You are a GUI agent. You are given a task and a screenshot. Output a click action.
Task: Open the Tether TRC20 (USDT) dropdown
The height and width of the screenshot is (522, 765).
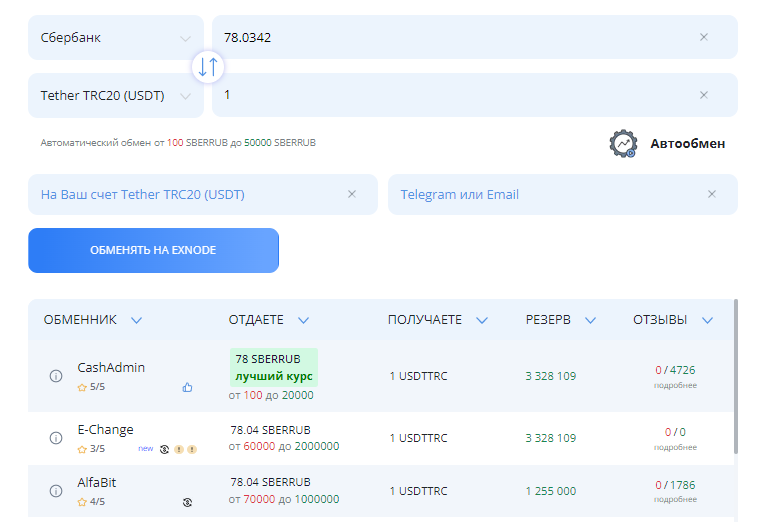coord(116,96)
